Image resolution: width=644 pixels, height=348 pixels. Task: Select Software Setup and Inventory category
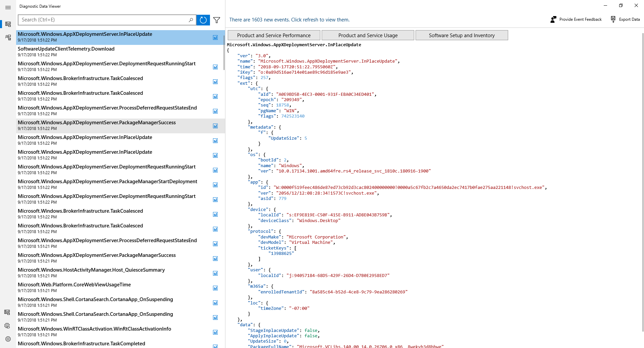[462, 36]
